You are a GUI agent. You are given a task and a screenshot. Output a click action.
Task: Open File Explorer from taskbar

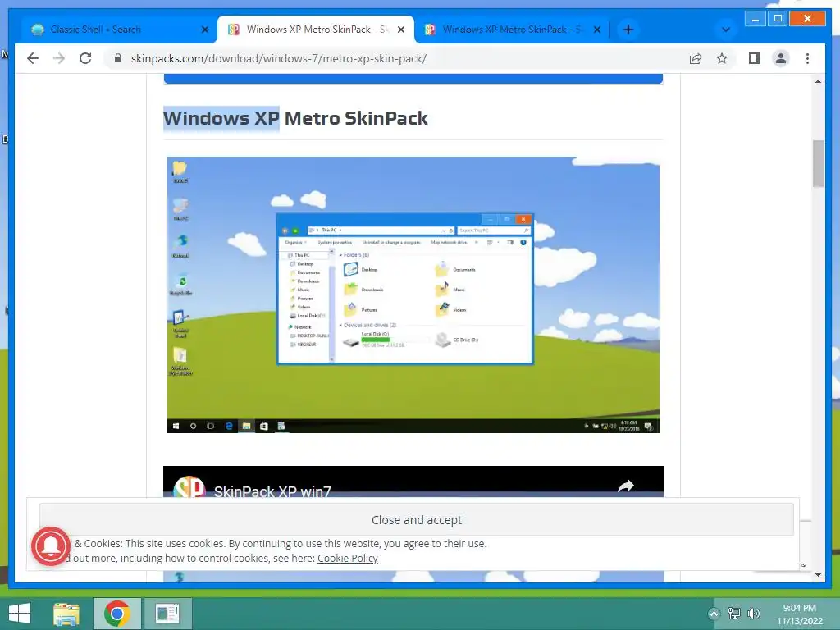click(x=66, y=614)
